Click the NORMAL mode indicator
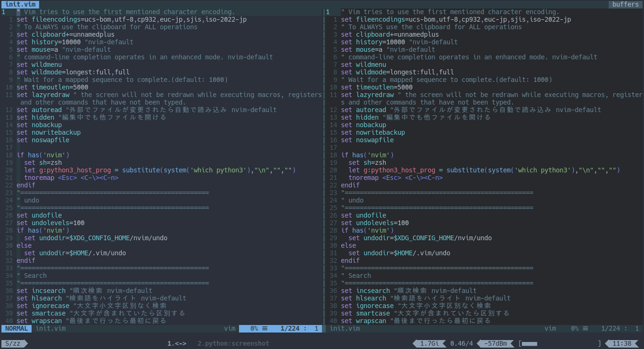This screenshot has height=349, width=644. click(x=17, y=328)
